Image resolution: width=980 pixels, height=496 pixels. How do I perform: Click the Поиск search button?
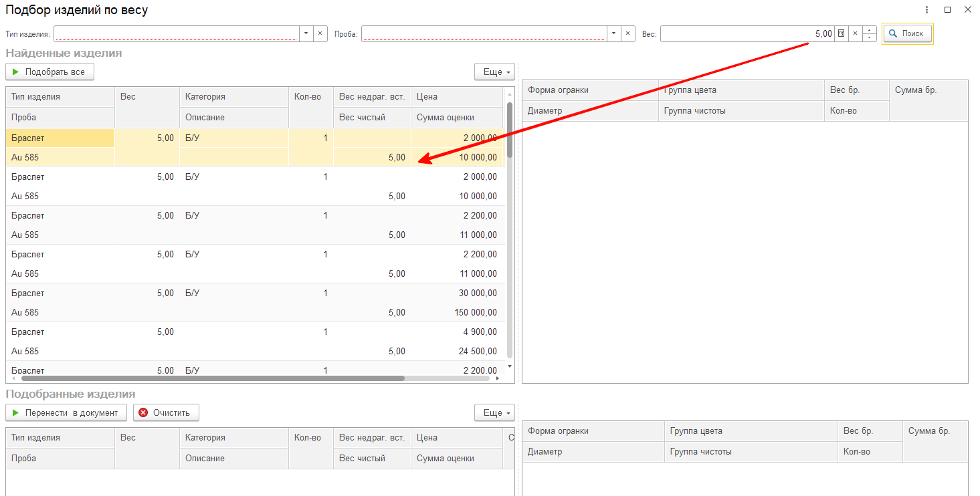[907, 33]
